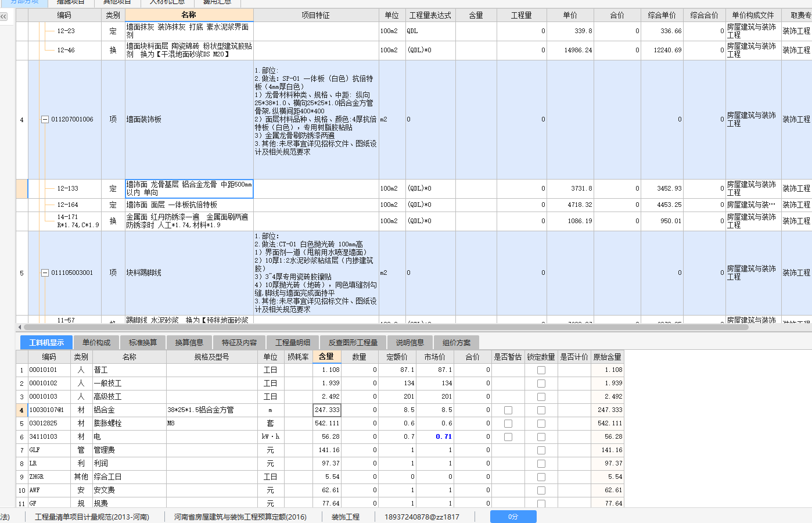
Task: Open the 反查图形工程量 tab
Action: point(353,342)
